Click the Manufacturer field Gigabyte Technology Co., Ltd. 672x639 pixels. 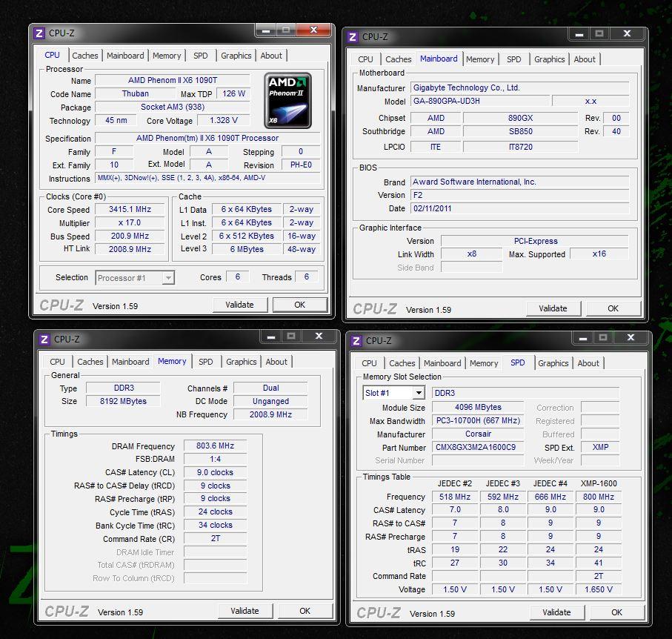point(520,88)
